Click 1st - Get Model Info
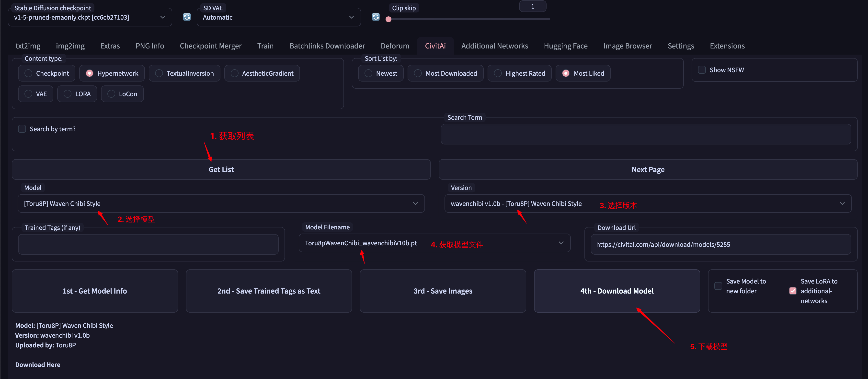The height and width of the screenshot is (379, 868). 95,291
